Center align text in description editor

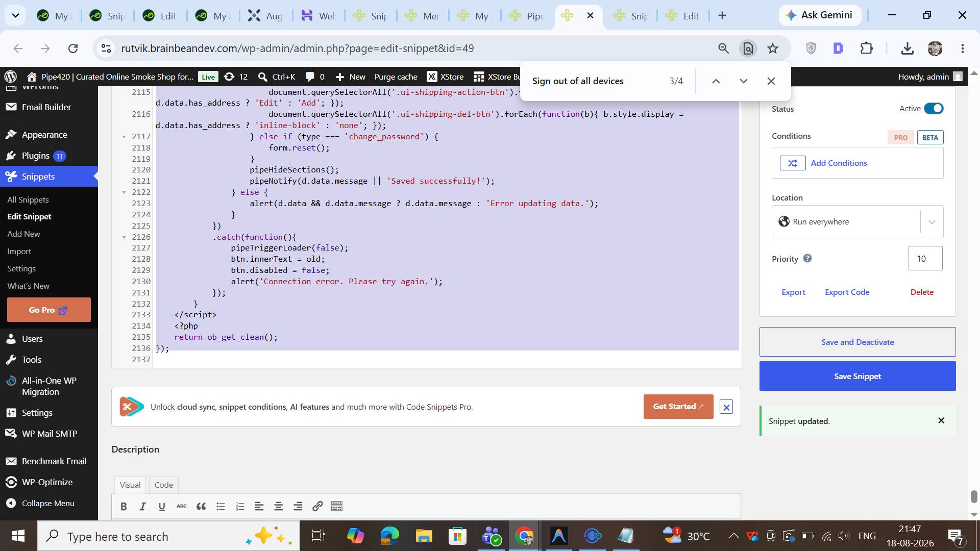click(279, 506)
